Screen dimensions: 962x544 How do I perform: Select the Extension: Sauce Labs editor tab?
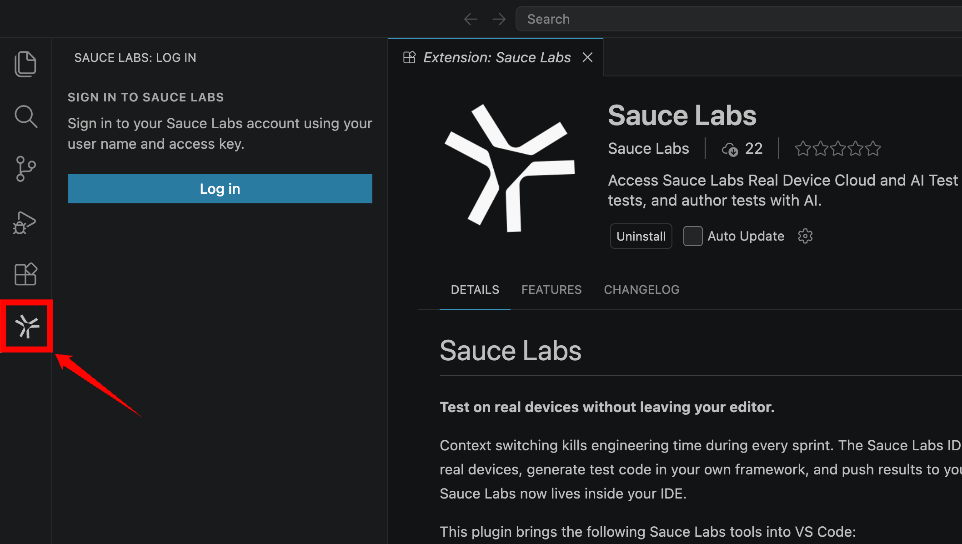[x=496, y=57]
